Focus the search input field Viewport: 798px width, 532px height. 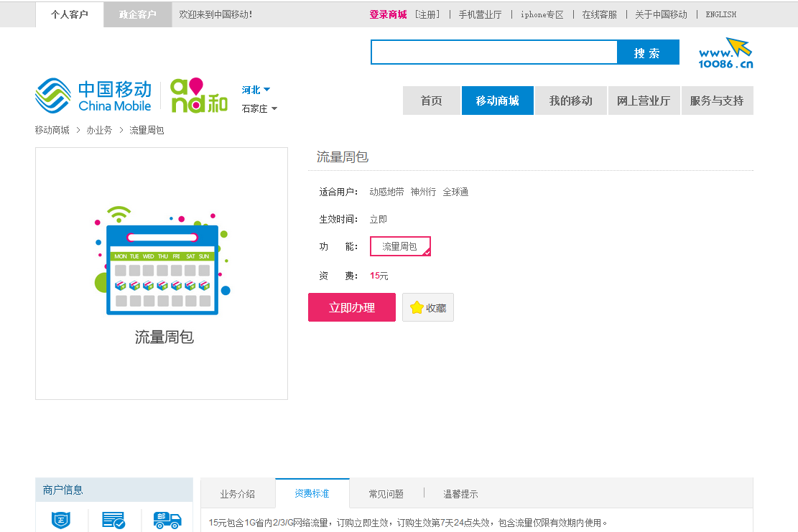pos(494,52)
